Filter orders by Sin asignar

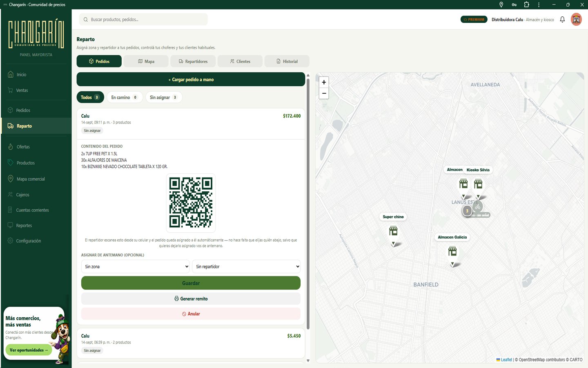pos(163,97)
